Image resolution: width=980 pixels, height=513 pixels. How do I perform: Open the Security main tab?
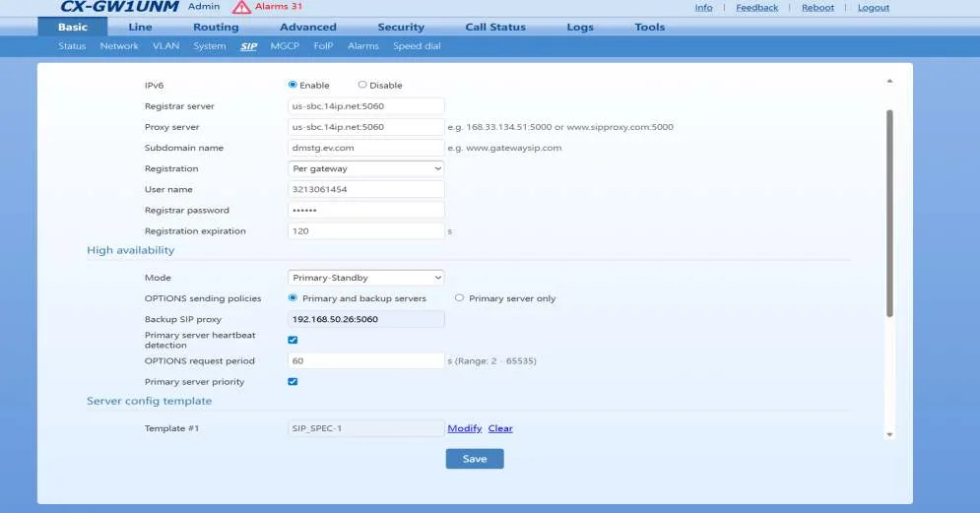(401, 27)
